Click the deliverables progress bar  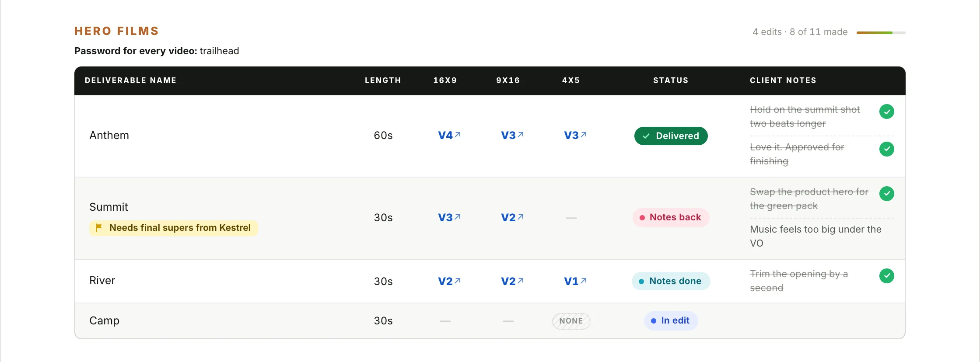click(x=881, y=33)
